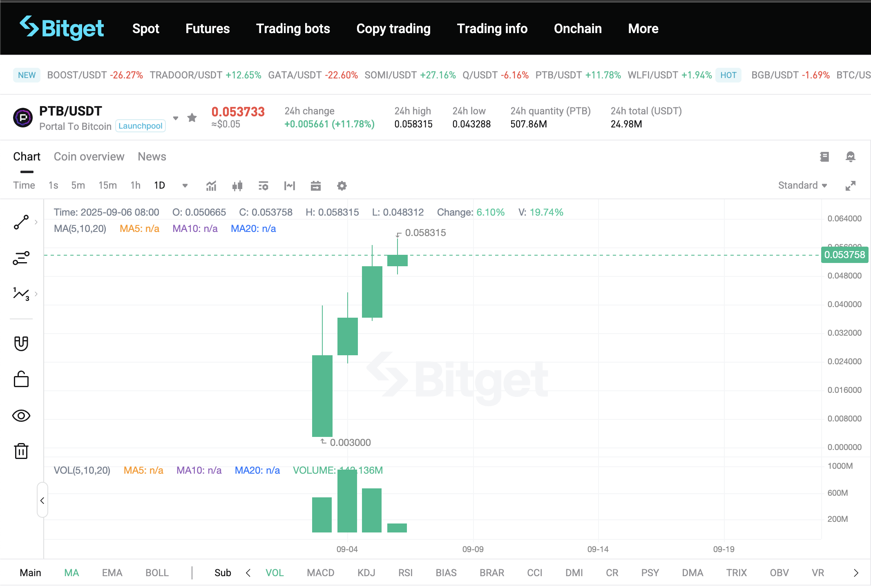Toggle the lock drawings icon
871x588 pixels.
click(21, 379)
